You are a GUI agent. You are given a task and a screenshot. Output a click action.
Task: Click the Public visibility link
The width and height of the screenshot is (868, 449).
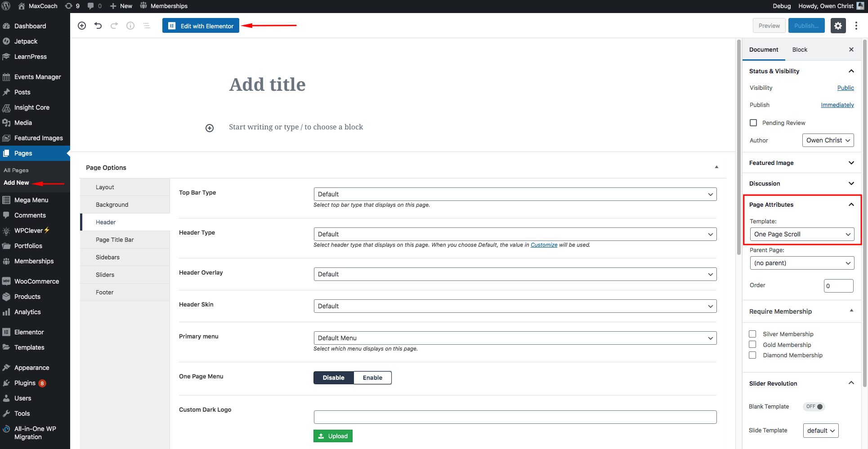click(846, 88)
